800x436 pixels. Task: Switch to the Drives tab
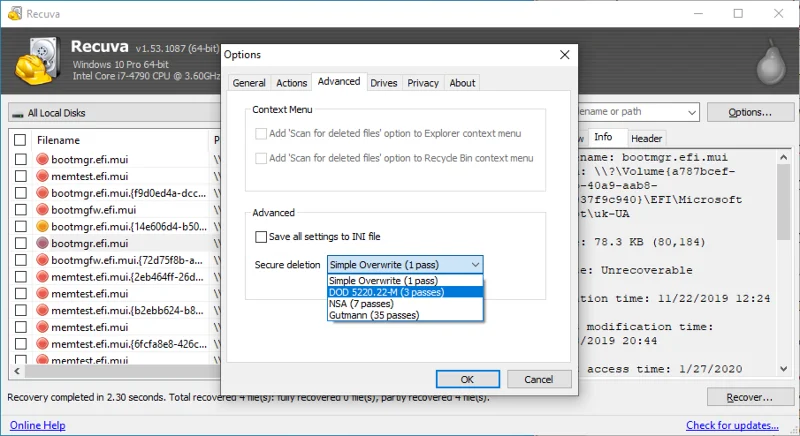tap(384, 83)
